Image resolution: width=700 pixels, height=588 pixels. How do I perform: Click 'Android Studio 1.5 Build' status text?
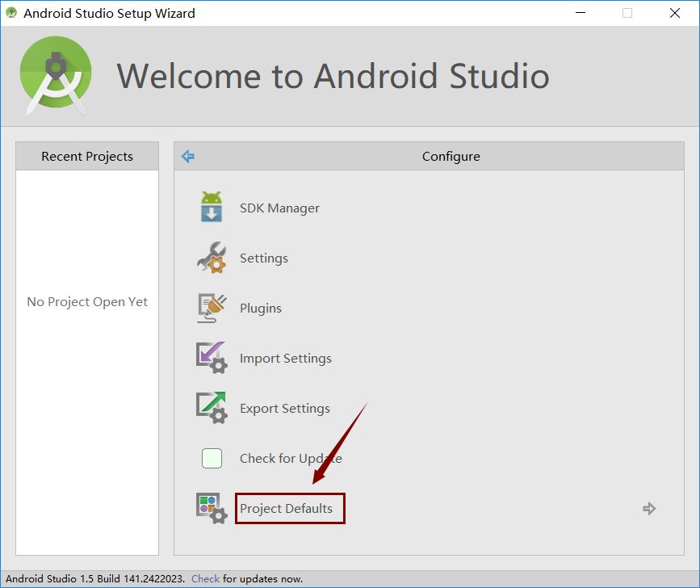94,578
